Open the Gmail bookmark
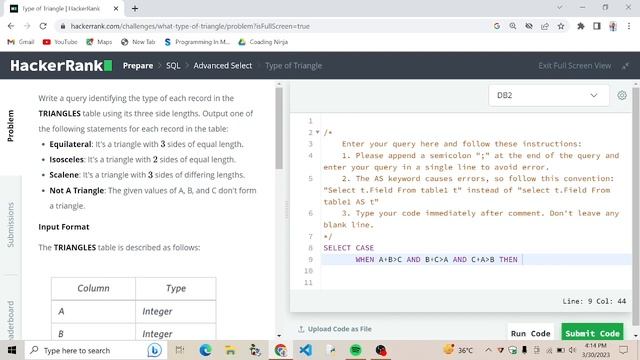This screenshot has width=640, height=360. pyautogui.click(x=21, y=42)
